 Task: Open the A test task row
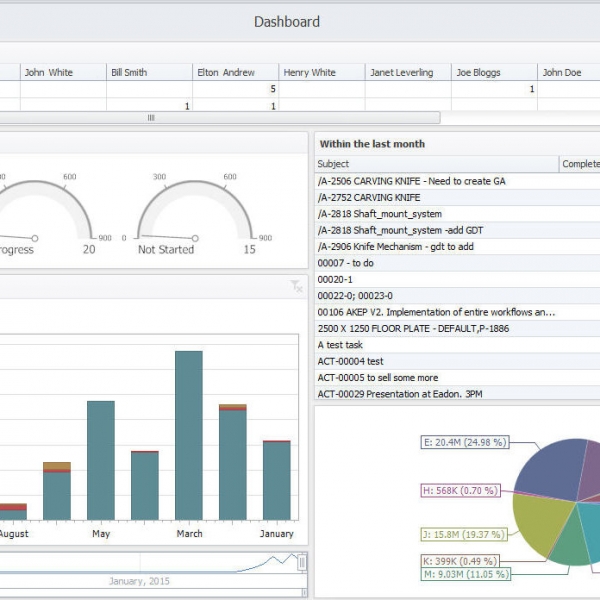click(x=341, y=344)
